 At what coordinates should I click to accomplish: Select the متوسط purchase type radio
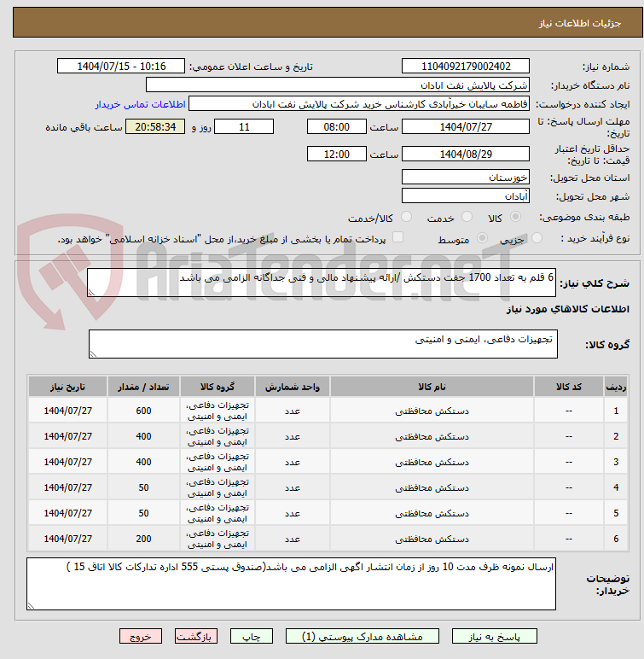click(x=482, y=238)
